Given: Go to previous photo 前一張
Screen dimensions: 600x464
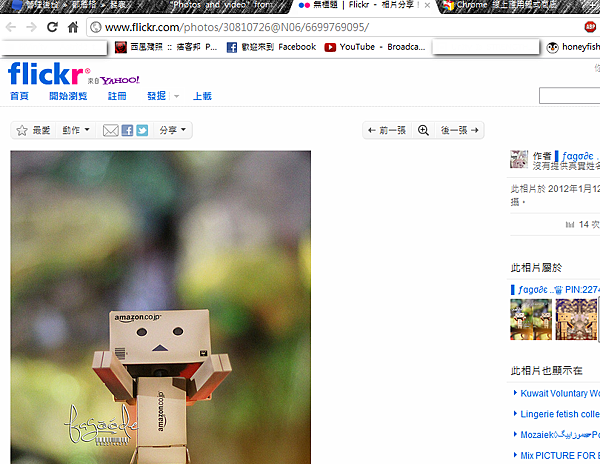Looking at the screenshot, I should pos(387,130).
